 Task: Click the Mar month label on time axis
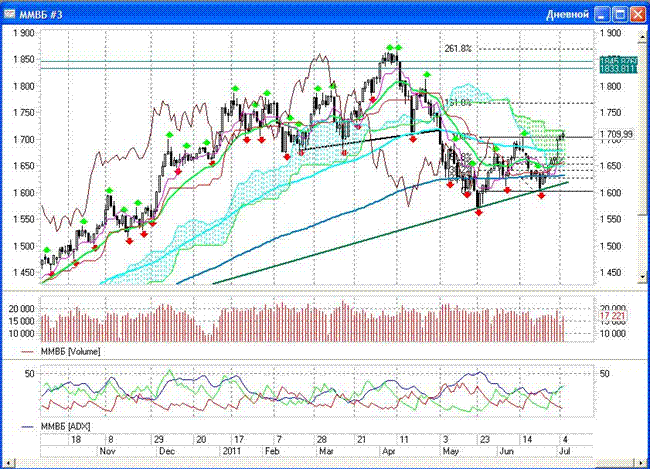click(x=327, y=451)
